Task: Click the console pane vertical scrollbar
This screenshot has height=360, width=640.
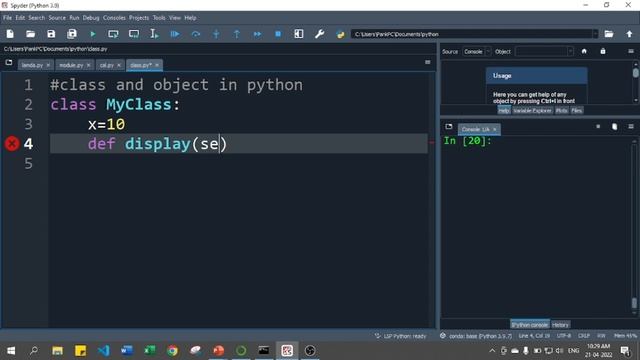Action: (634, 227)
